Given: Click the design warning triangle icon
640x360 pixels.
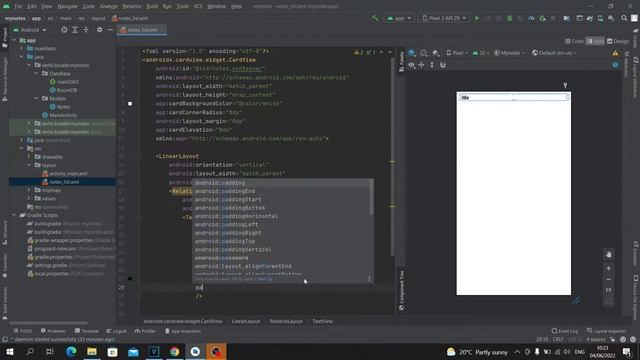Looking at the screenshot, I should 615,53.
